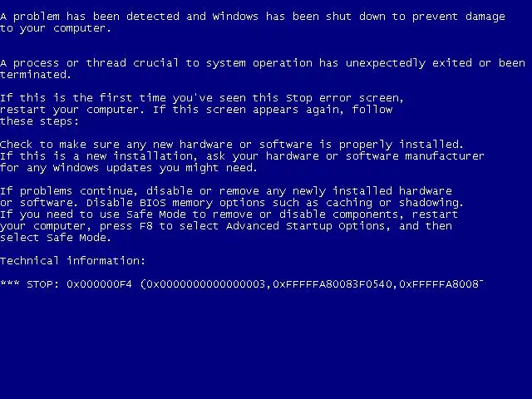Click the final "select Safe Mode." line
The width and height of the screenshot is (532, 399).
click(56, 238)
